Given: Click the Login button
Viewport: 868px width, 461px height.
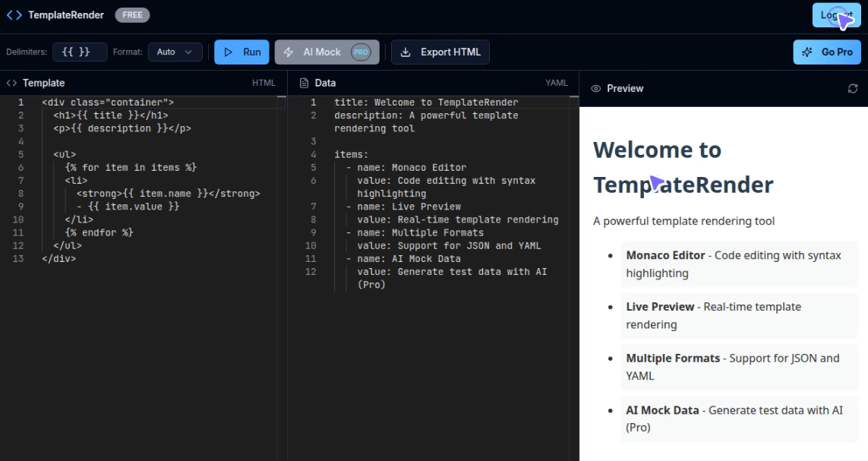Looking at the screenshot, I should tap(835, 14).
